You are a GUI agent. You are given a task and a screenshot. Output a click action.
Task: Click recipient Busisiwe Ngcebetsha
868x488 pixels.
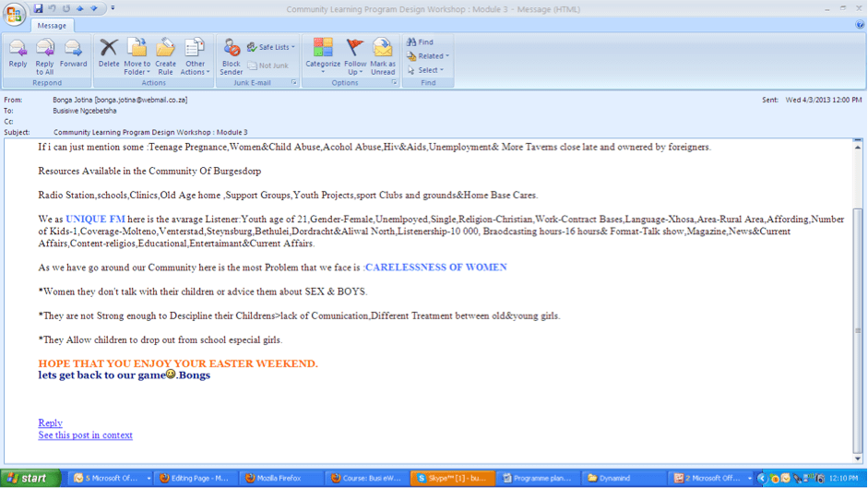tap(85, 111)
